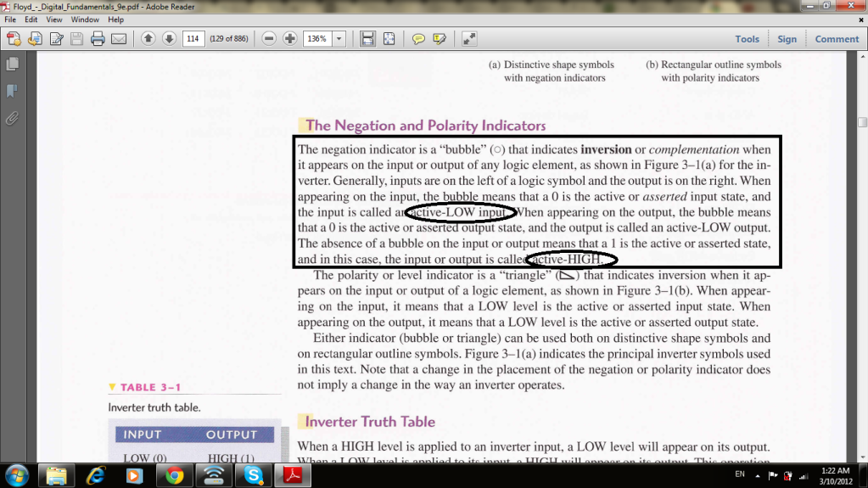Launch Internet Explorer from the taskbar
The width and height of the screenshot is (868, 488).
(x=95, y=476)
